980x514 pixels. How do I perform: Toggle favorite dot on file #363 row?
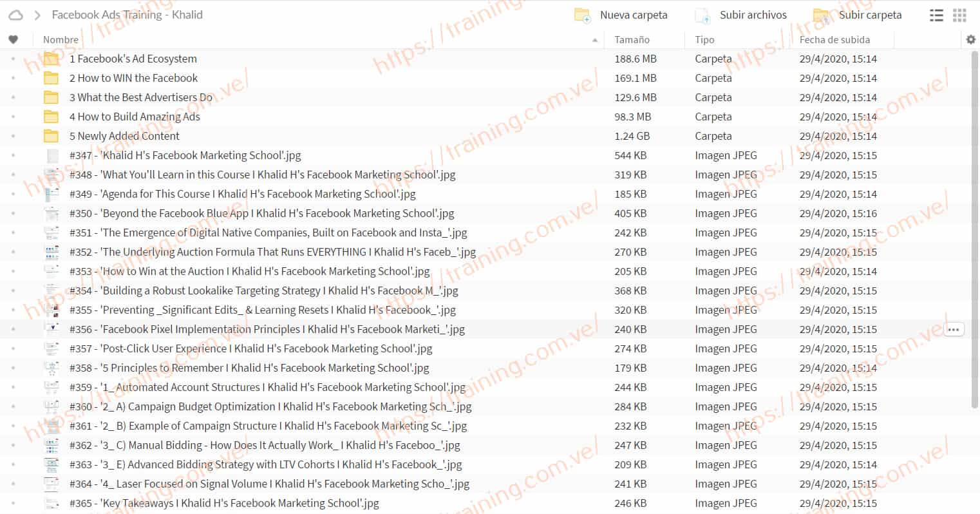tap(13, 464)
